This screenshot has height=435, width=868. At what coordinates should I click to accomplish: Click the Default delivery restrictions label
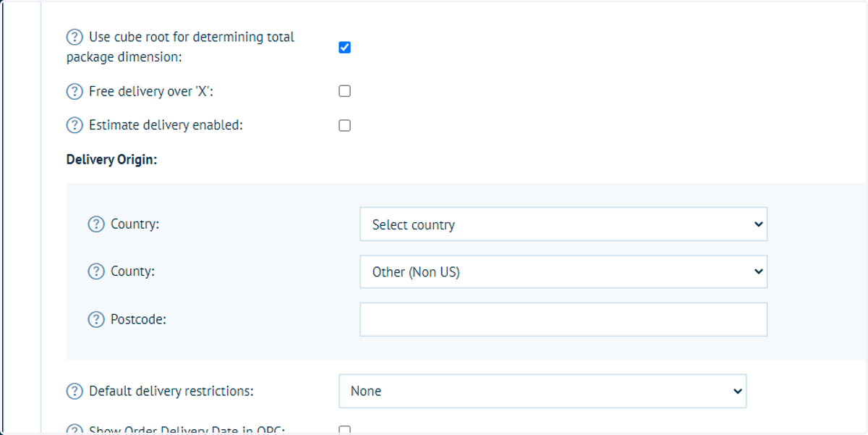171,392
